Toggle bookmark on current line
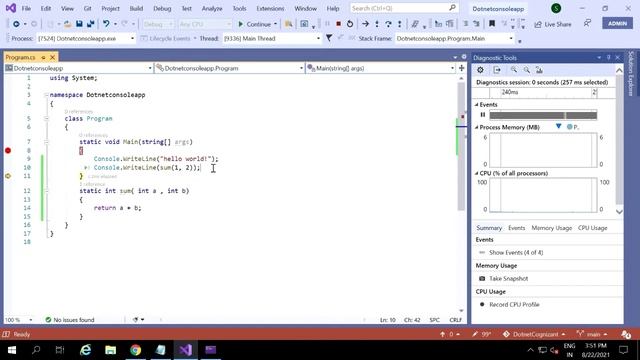Image resolution: width=640 pixels, height=360 pixels. click(492, 24)
